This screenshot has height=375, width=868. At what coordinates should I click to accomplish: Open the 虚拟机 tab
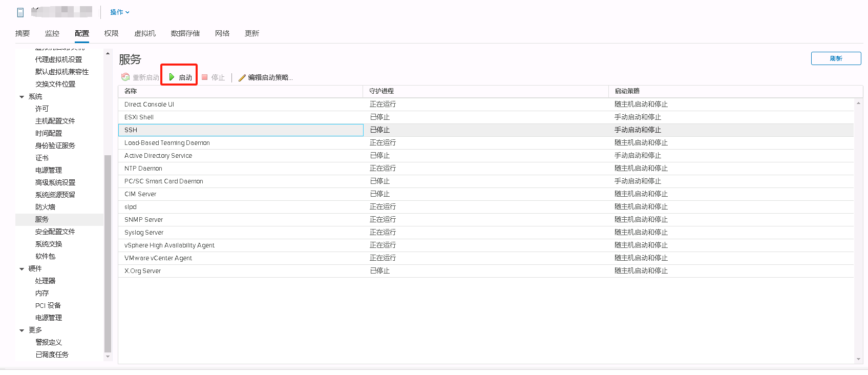click(x=145, y=33)
